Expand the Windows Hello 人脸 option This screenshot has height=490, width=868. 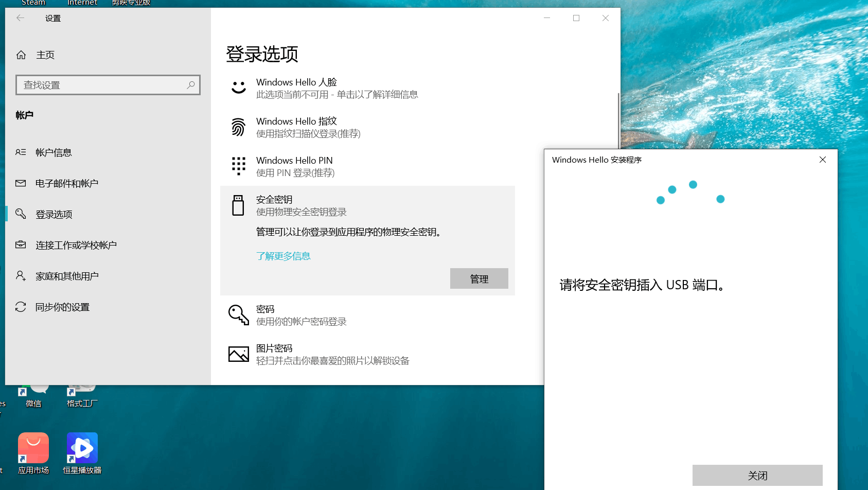pyautogui.click(x=367, y=88)
